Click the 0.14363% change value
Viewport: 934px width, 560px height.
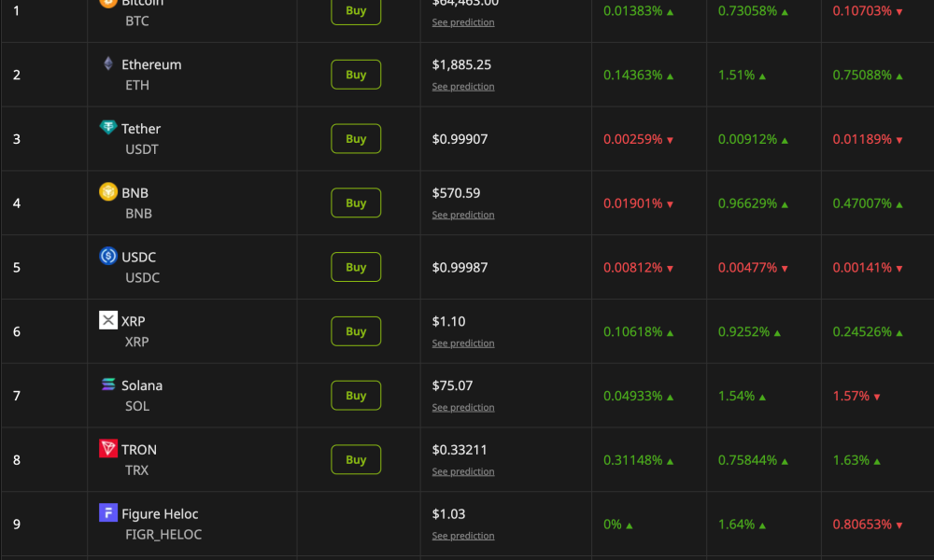click(x=632, y=75)
